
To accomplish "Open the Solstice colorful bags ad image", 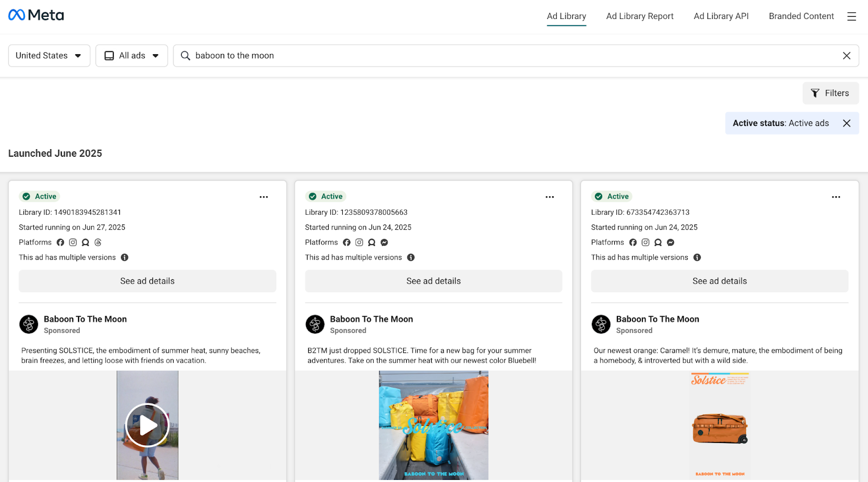I will click(433, 425).
